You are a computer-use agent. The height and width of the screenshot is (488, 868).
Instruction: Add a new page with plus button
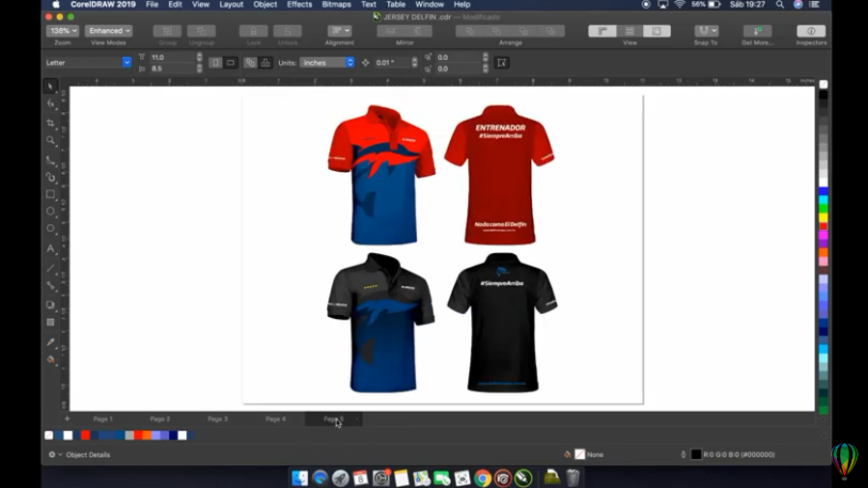pos(67,419)
